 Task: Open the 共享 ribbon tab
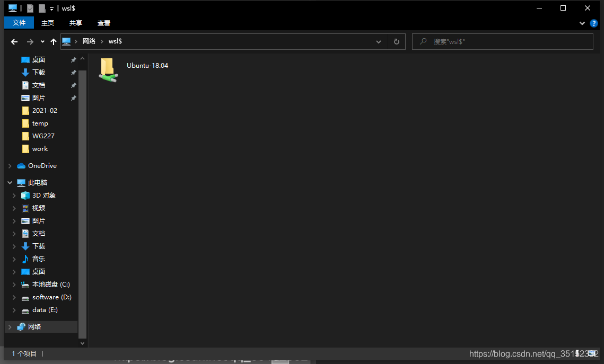[x=75, y=23]
